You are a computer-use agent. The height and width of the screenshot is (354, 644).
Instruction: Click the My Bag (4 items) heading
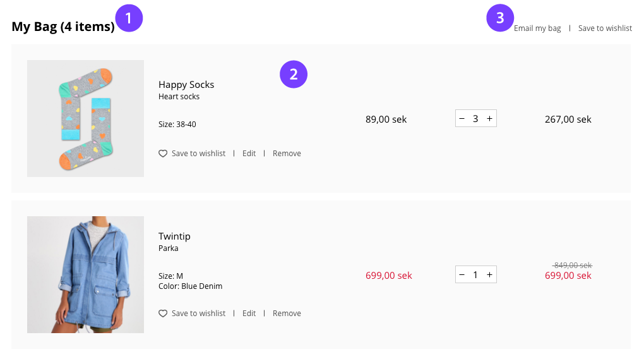63,27
